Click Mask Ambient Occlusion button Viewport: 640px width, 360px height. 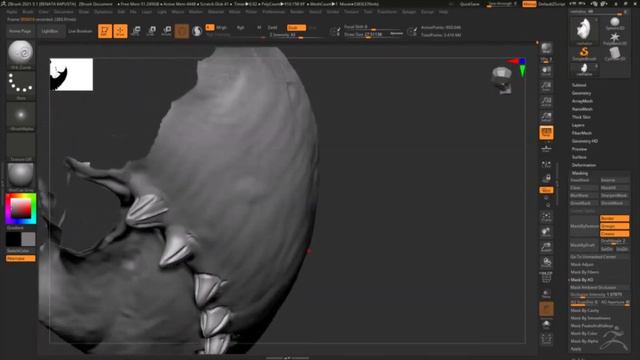599,287
